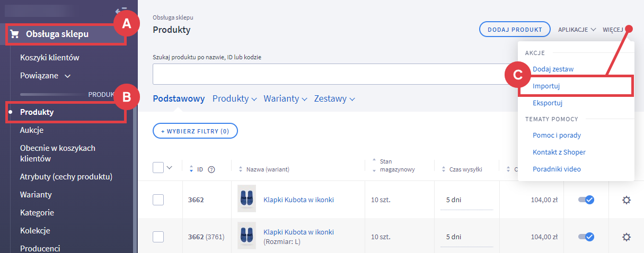644x253 pixels.
Task: Expand the Powiązane section in sidebar
Action: click(46, 76)
